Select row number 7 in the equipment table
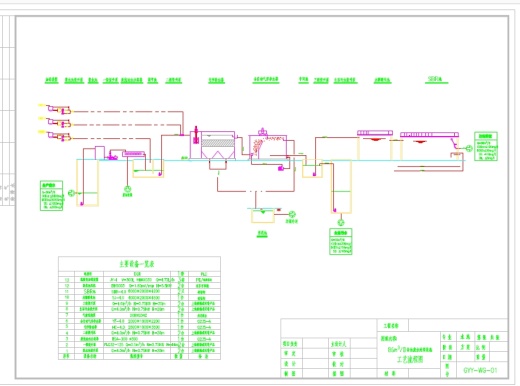This screenshot has width=520, height=386. (67, 315)
